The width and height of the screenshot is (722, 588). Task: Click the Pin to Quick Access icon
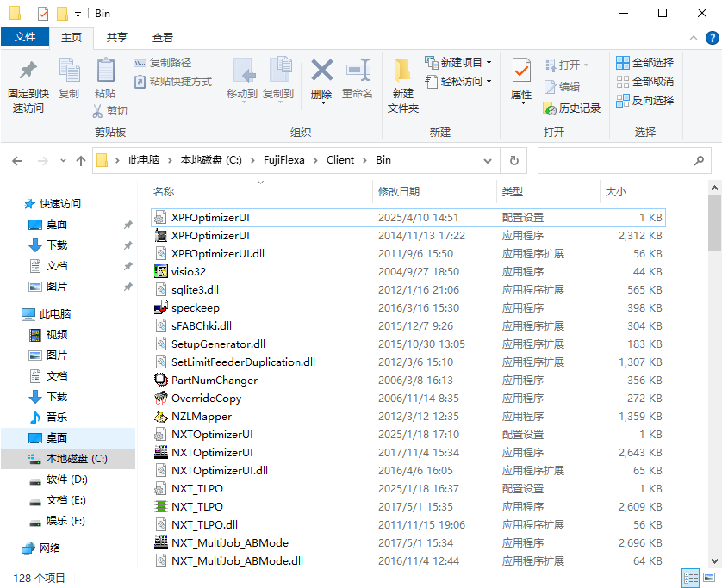point(28,84)
